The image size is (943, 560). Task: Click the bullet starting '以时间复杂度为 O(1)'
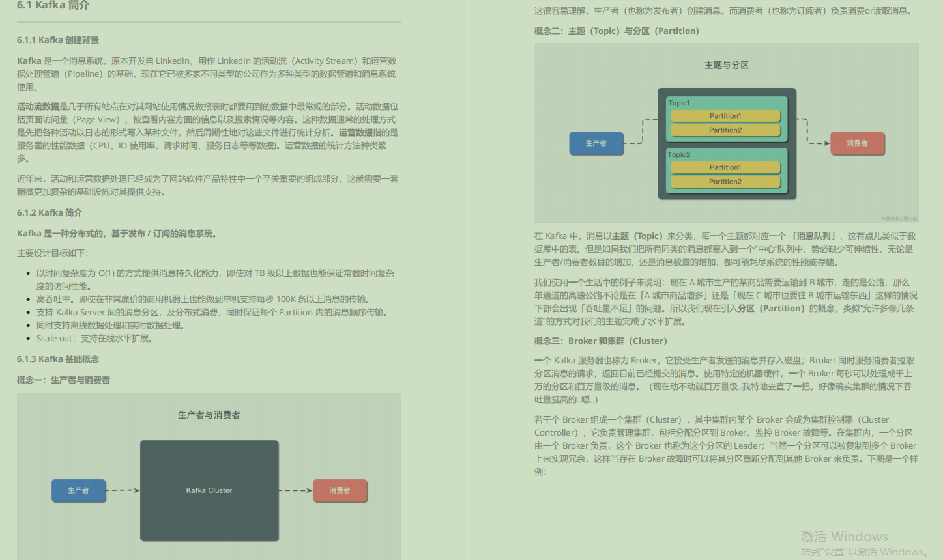pyautogui.click(x=215, y=280)
